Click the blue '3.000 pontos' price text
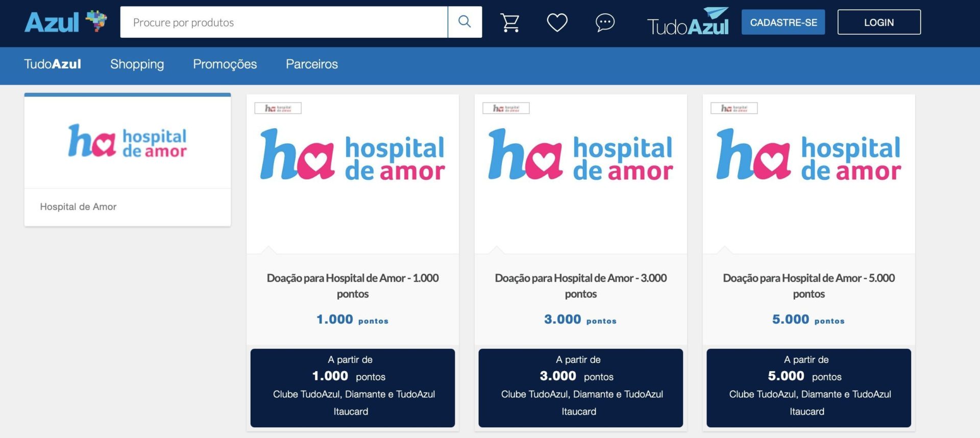The image size is (980, 438). [x=580, y=320]
